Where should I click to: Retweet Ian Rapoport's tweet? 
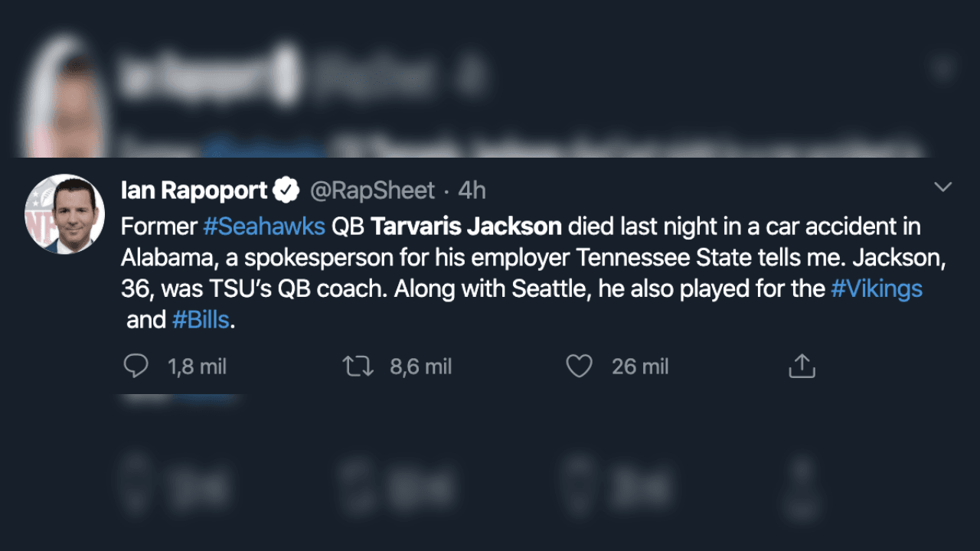point(358,367)
